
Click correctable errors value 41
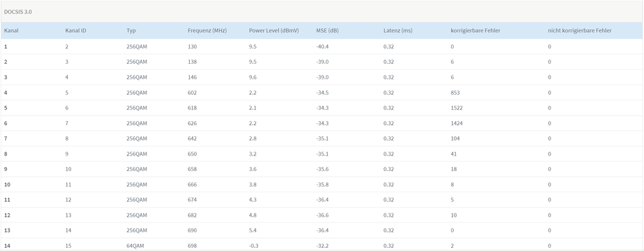[454, 154]
